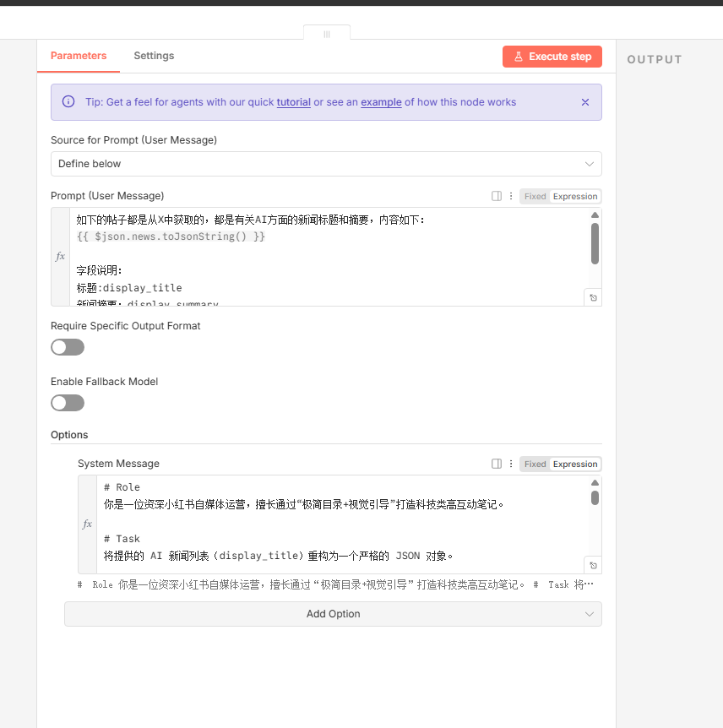Select the Parameters tab

[78, 56]
